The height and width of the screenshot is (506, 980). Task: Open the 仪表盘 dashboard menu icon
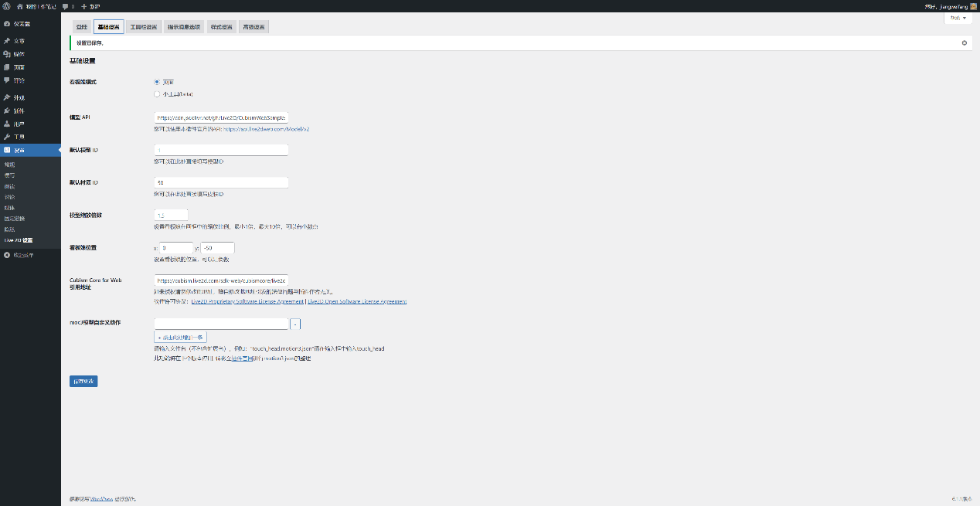point(7,24)
